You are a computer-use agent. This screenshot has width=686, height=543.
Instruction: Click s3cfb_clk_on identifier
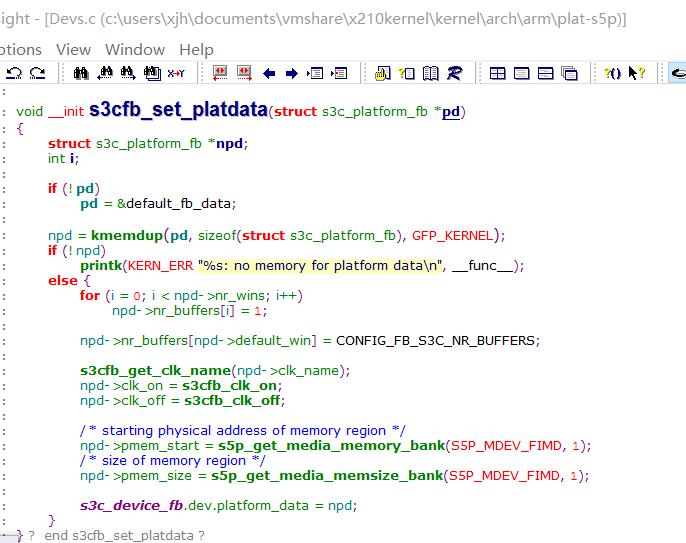[x=230, y=386]
